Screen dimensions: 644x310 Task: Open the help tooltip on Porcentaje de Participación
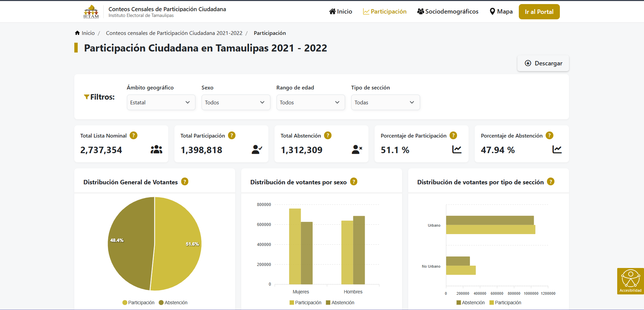pyautogui.click(x=454, y=135)
